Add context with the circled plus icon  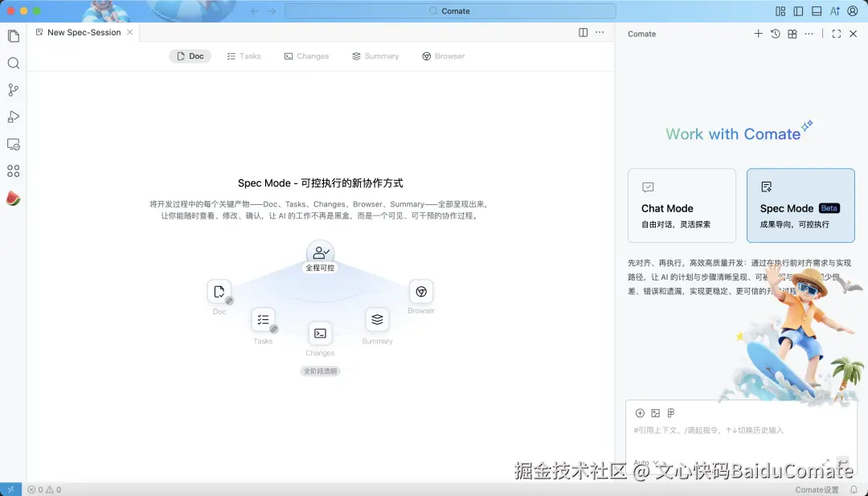coord(640,413)
